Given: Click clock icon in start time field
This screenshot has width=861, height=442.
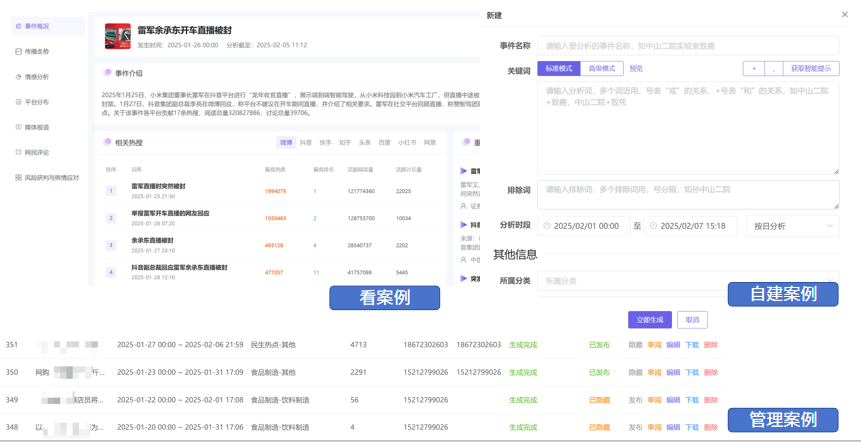Looking at the screenshot, I should click(x=547, y=226).
